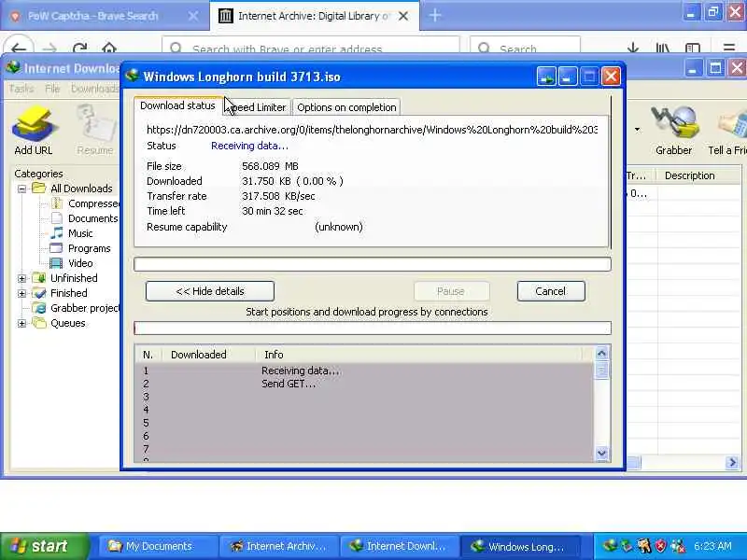Click the overall download progress bar
Image resolution: width=747 pixels, height=560 pixels.
373,264
